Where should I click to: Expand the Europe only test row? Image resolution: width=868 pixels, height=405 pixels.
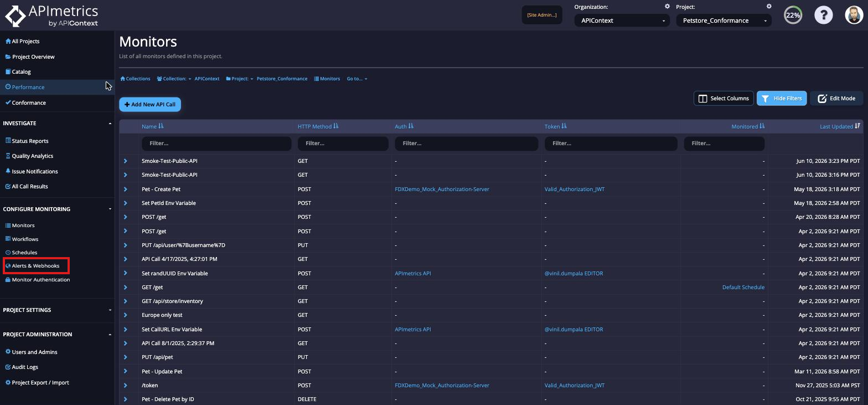point(126,315)
